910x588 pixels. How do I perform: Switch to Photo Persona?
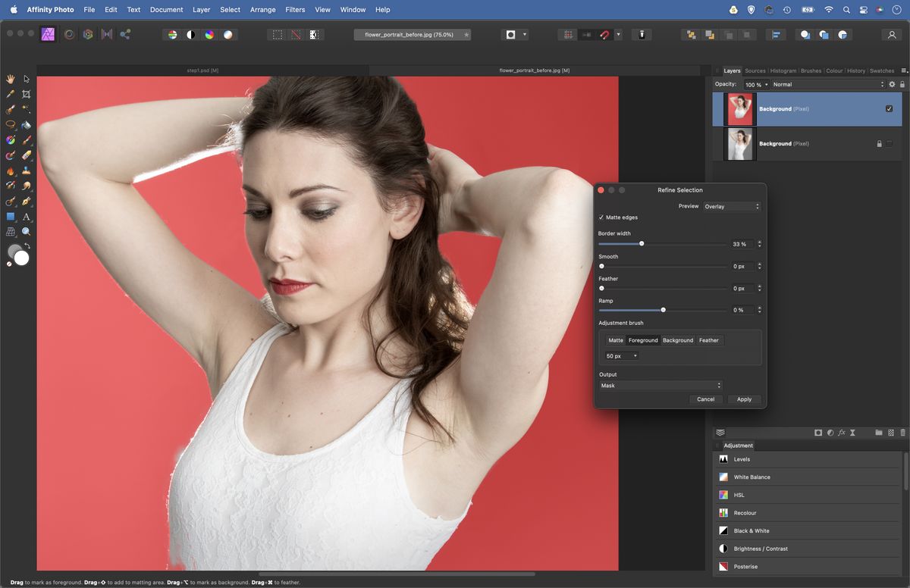[48, 34]
